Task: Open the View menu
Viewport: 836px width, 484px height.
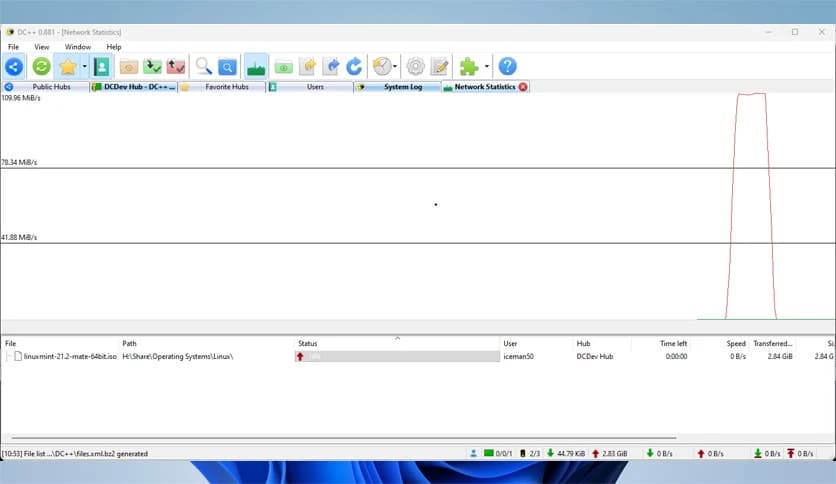Action: coord(42,47)
